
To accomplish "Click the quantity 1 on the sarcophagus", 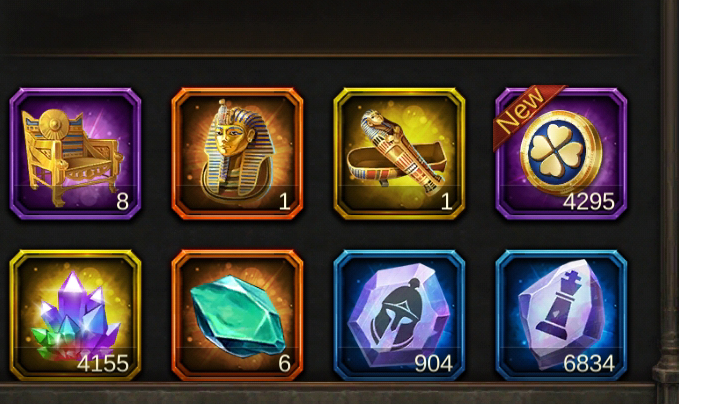I will pos(446,202).
